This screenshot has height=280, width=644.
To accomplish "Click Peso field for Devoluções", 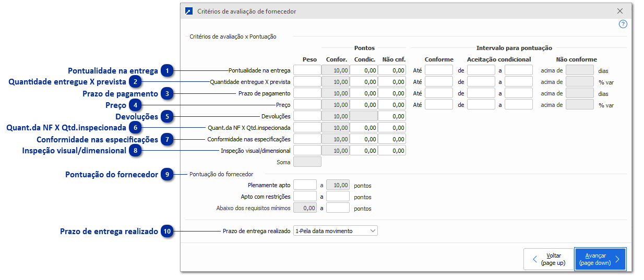I will (x=307, y=116).
